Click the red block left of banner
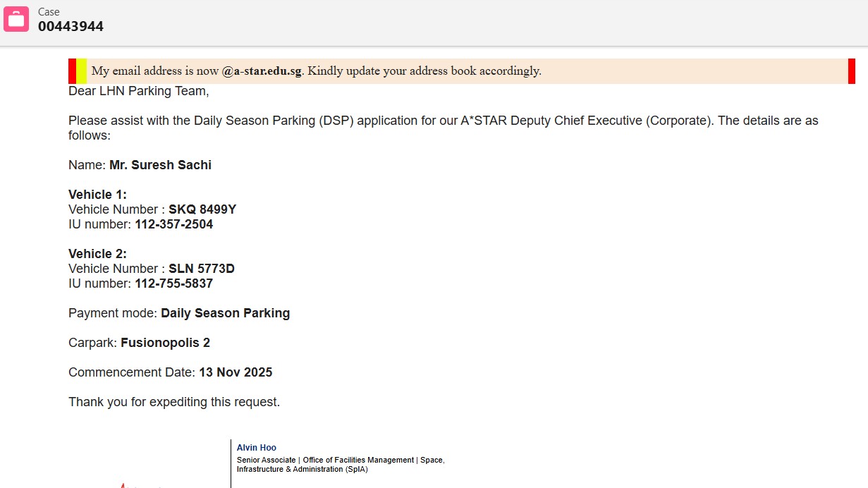868x488 pixels. coord(72,71)
